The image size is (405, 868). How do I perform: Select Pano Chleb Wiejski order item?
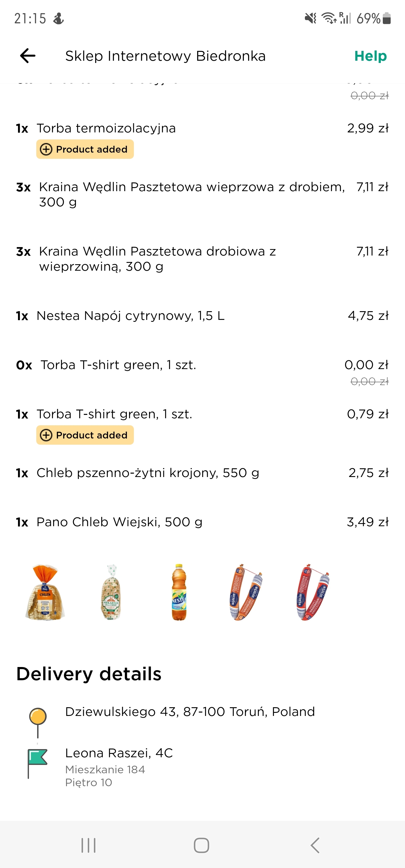(x=119, y=522)
